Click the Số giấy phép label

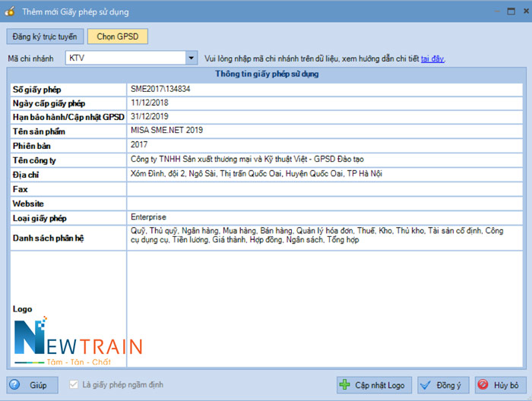coord(37,90)
